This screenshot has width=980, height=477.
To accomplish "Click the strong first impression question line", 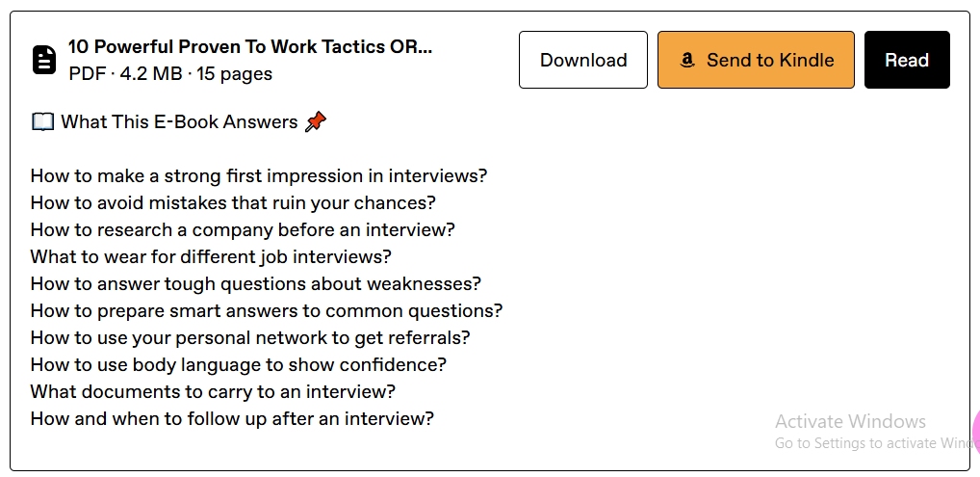I will (x=259, y=176).
